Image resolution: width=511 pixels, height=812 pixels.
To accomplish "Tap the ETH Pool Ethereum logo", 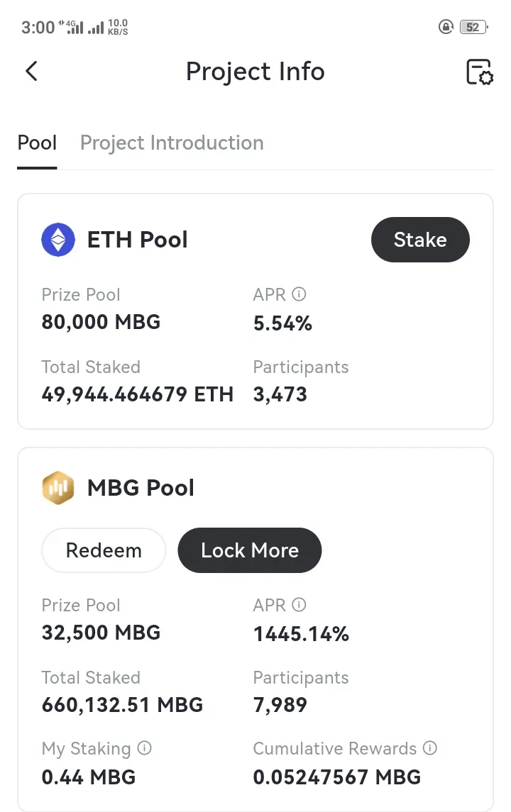I will pyautogui.click(x=58, y=240).
